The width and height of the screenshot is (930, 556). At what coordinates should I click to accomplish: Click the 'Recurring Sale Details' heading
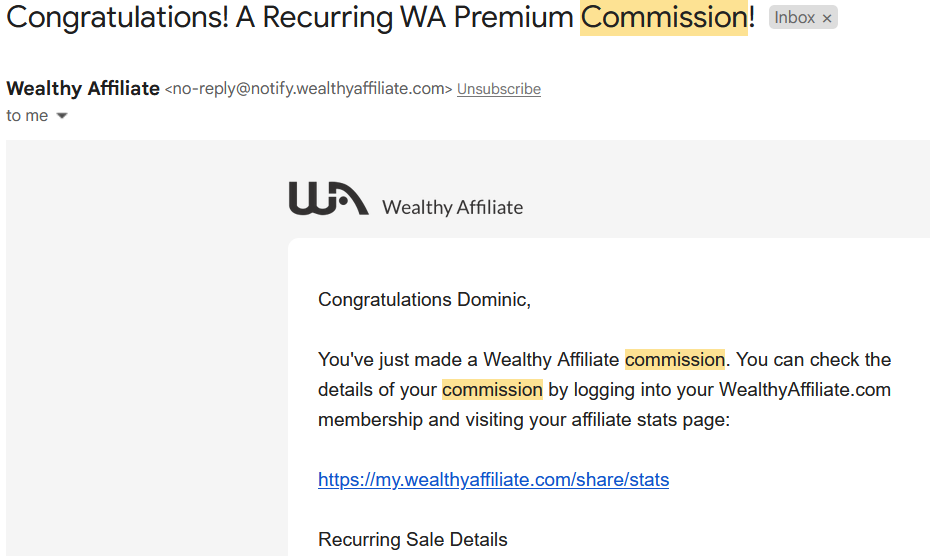coord(413,539)
